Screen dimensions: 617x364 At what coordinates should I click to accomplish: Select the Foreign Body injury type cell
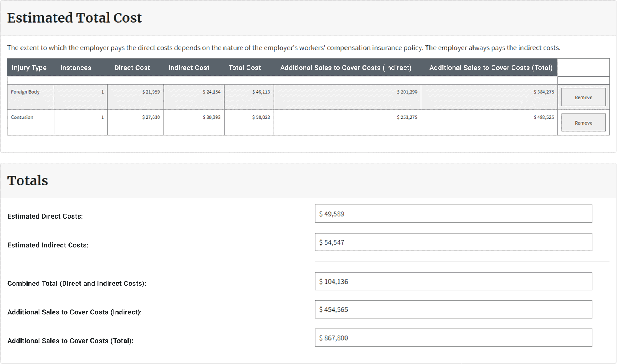31,97
